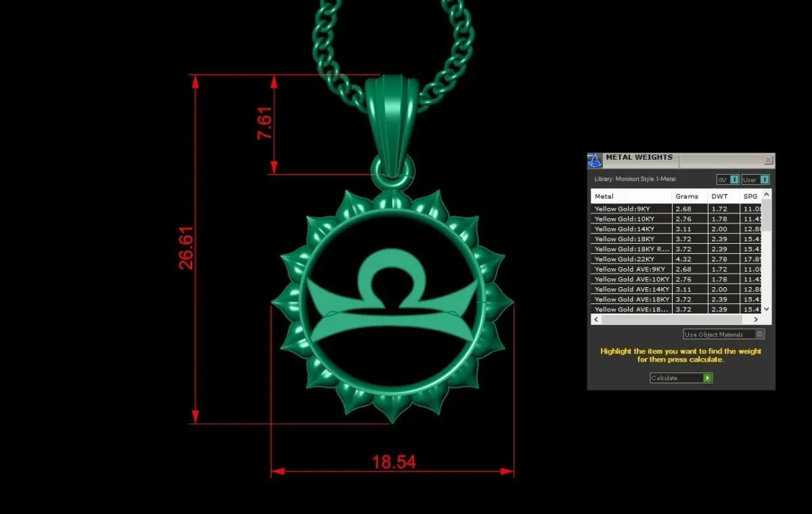The height and width of the screenshot is (514, 812).
Task: Click the 2.00 DWT cell of Yellow Gold:14KY
Action: pos(723,229)
